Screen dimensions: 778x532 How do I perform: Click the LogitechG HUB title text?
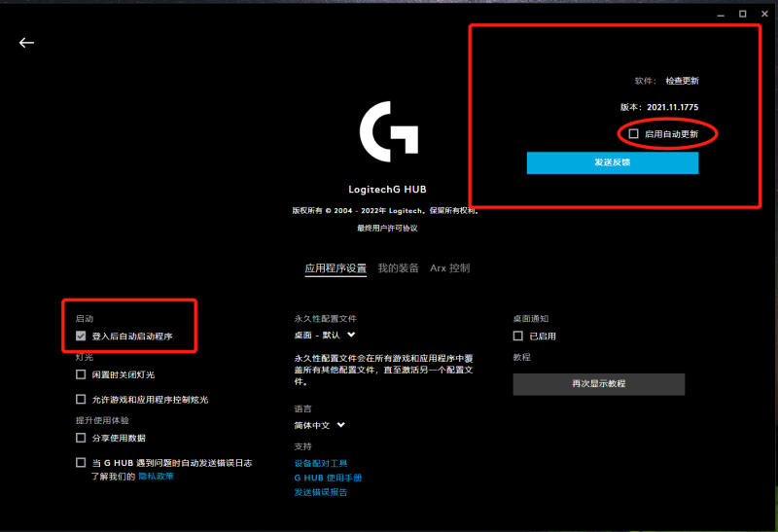click(387, 190)
